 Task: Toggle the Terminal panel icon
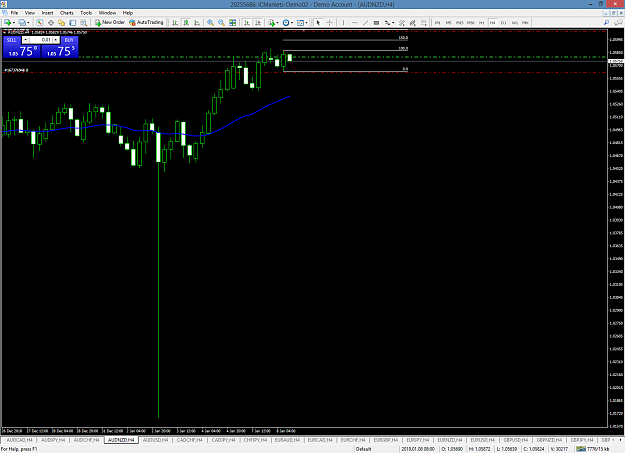click(72, 23)
